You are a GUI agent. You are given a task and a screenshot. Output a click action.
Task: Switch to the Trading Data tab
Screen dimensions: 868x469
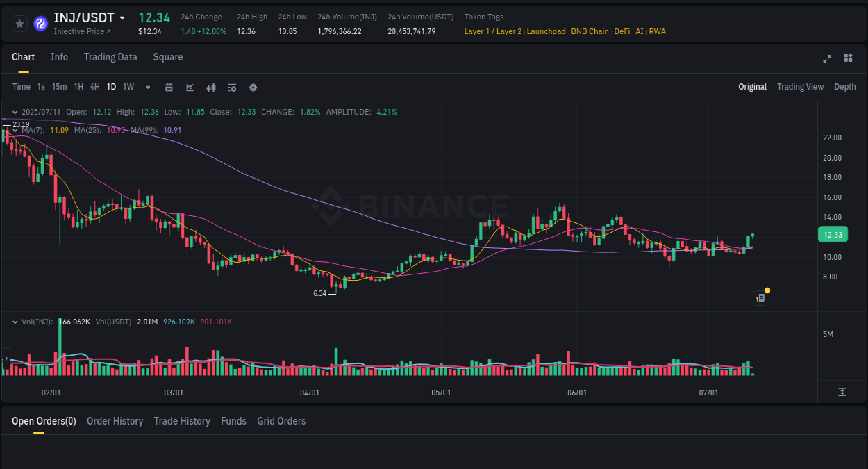(110, 57)
